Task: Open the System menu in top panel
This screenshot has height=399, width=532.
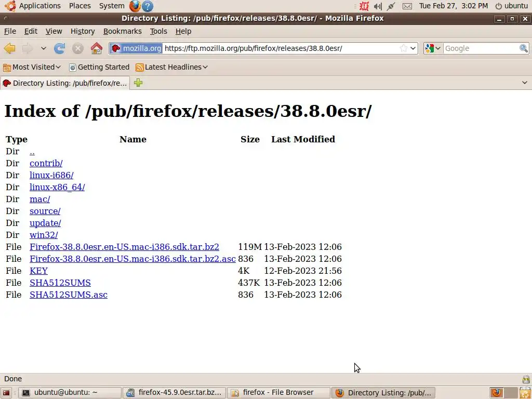Action: [x=112, y=6]
